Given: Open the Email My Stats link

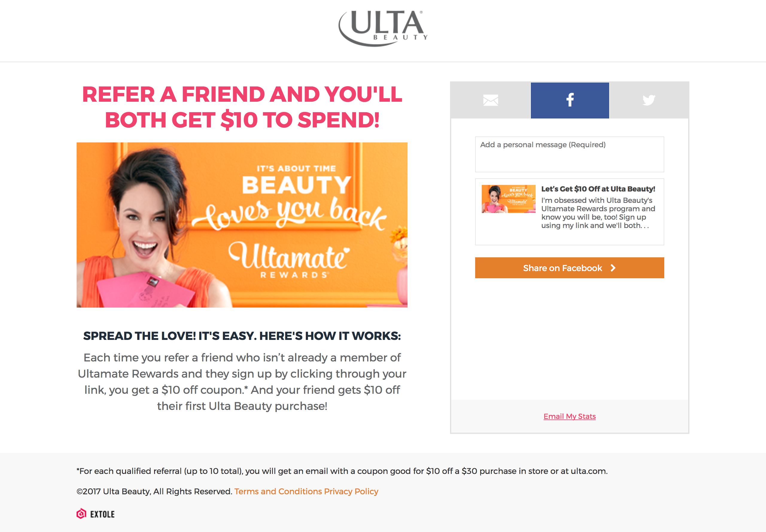Looking at the screenshot, I should click(569, 416).
